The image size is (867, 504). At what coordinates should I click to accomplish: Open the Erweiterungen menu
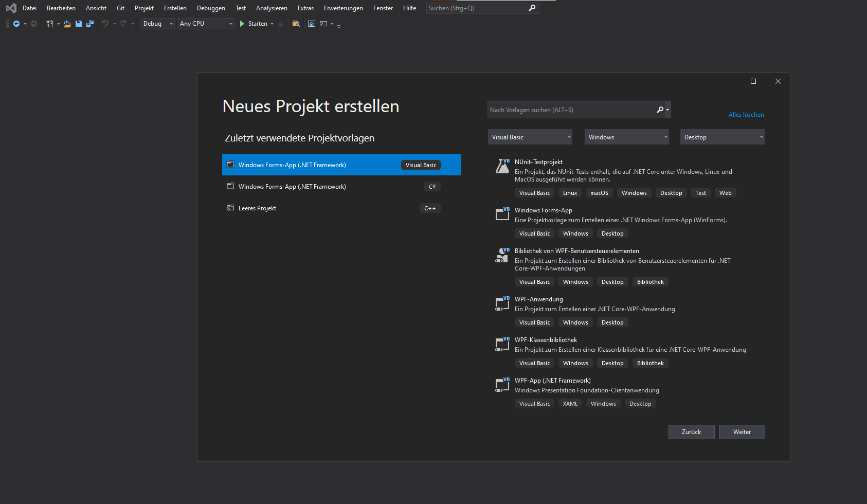pyautogui.click(x=344, y=8)
